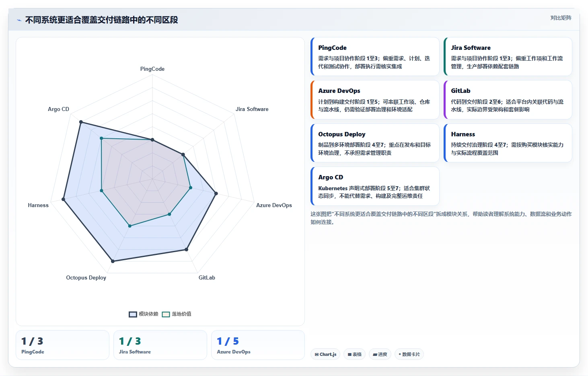Click the 表格 chip
The height and width of the screenshot is (376, 588).
point(354,354)
